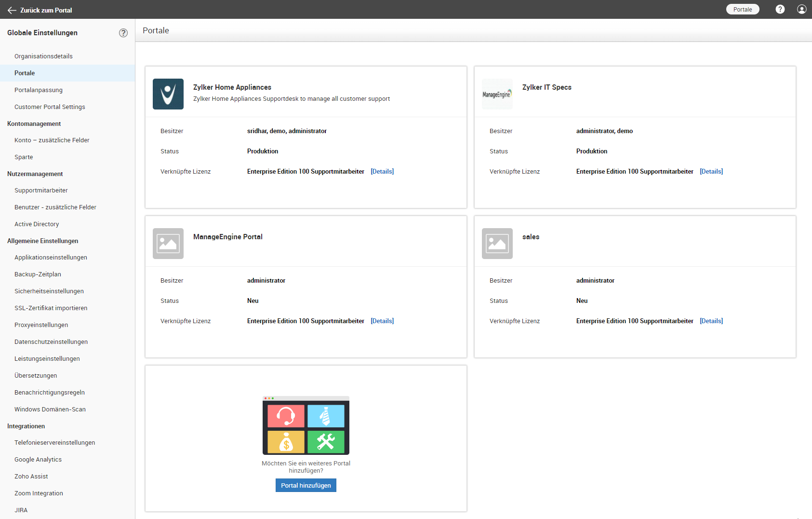
Task: Click Zurück zum Portal link
Action: click(46, 10)
